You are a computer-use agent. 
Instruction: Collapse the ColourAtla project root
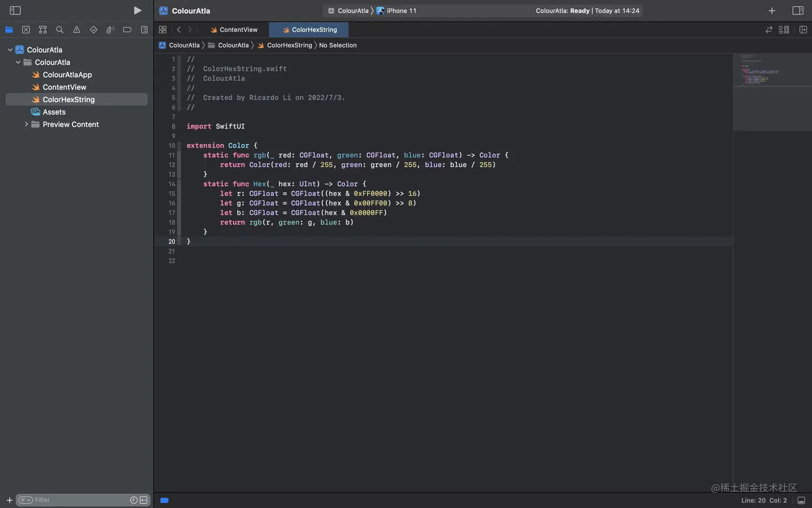click(10, 50)
